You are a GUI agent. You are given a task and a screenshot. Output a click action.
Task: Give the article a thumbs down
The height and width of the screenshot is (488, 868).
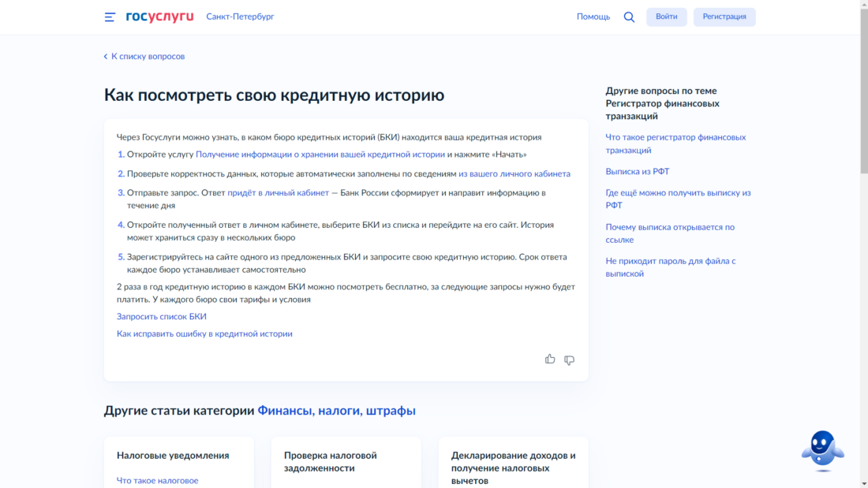click(570, 360)
